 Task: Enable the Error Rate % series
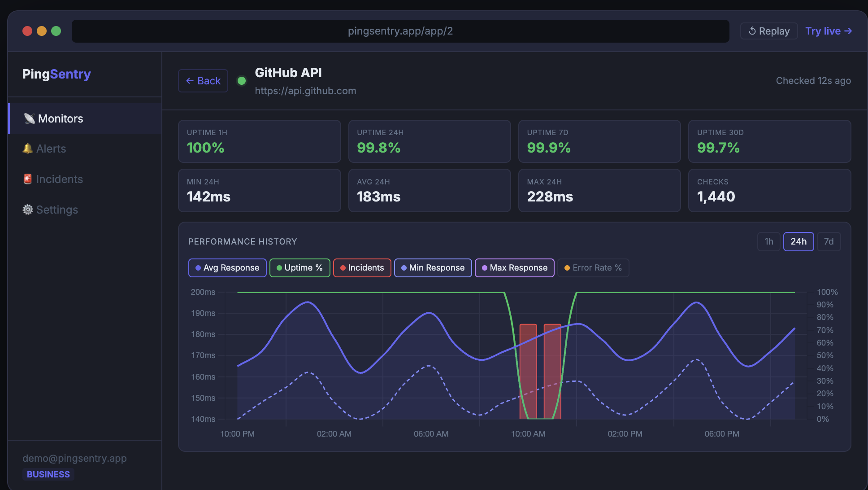593,267
